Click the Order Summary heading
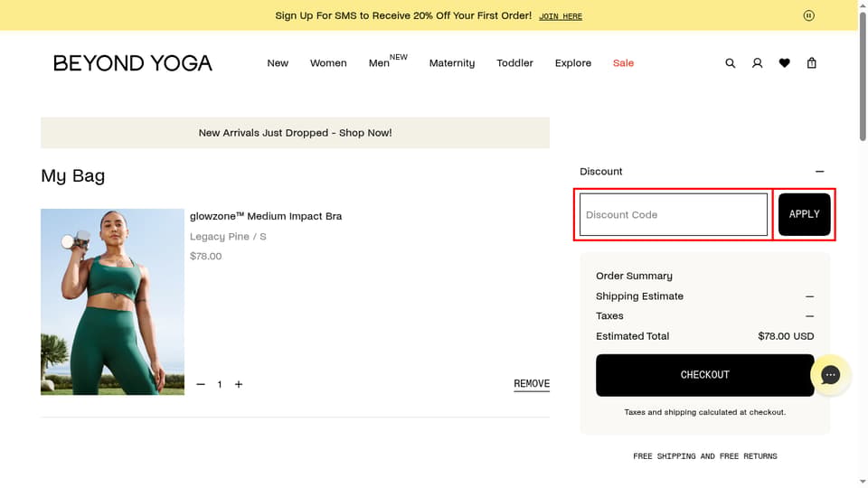This screenshot has width=868, height=488. pos(634,277)
